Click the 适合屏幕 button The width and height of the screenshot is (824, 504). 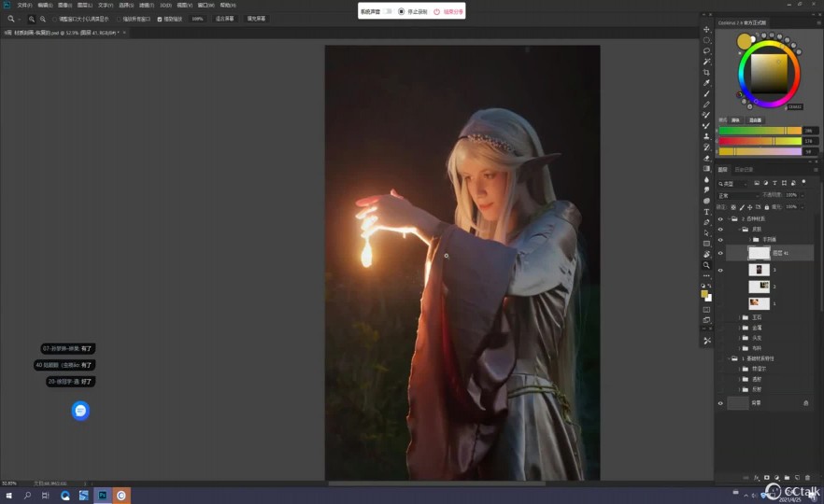pyautogui.click(x=224, y=19)
